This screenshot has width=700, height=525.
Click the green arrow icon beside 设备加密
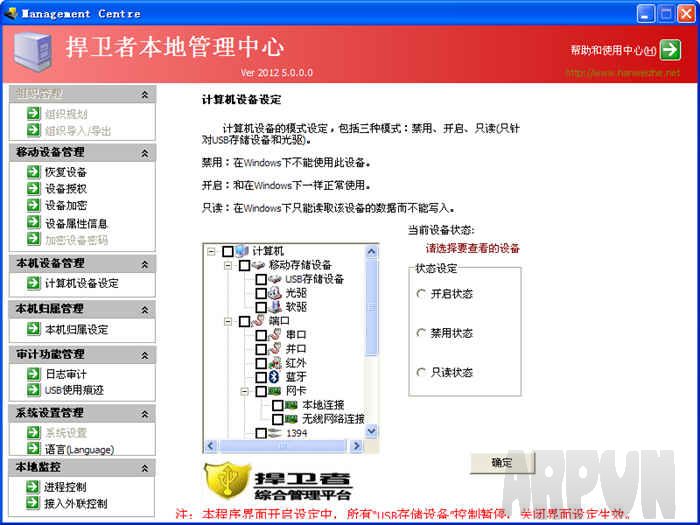(x=33, y=205)
